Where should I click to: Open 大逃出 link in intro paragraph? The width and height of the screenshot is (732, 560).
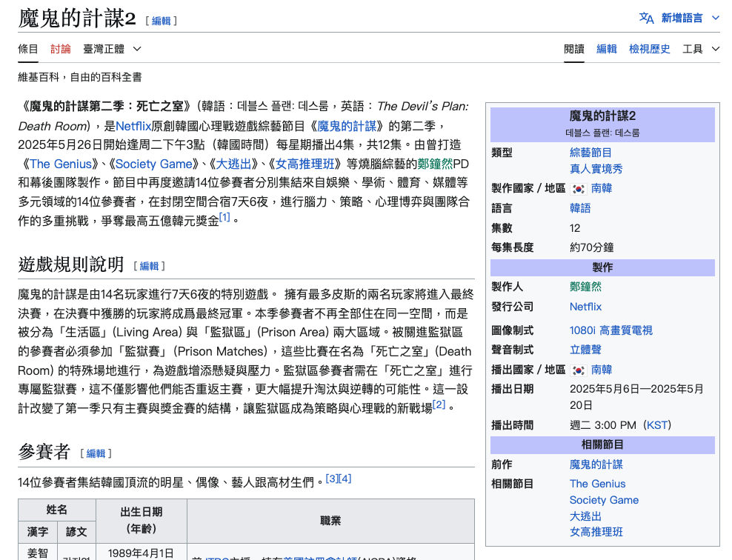pos(233,164)
